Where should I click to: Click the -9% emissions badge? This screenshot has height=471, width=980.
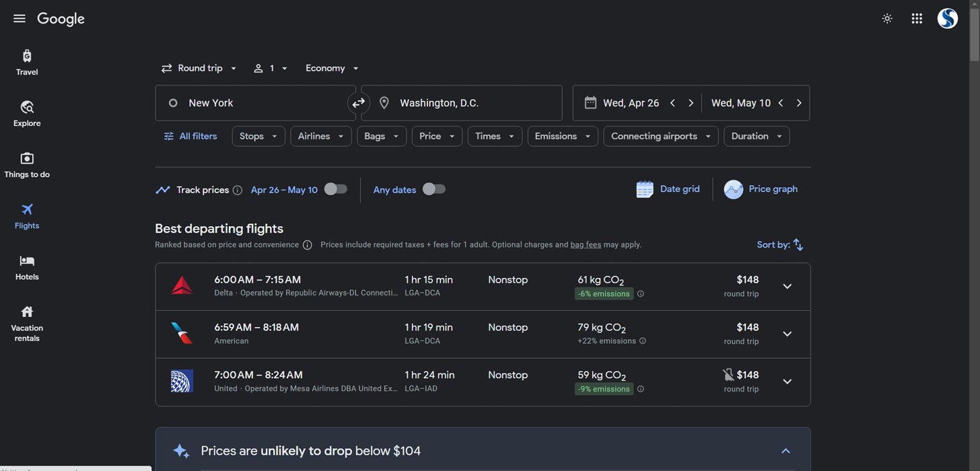point(604,389)
